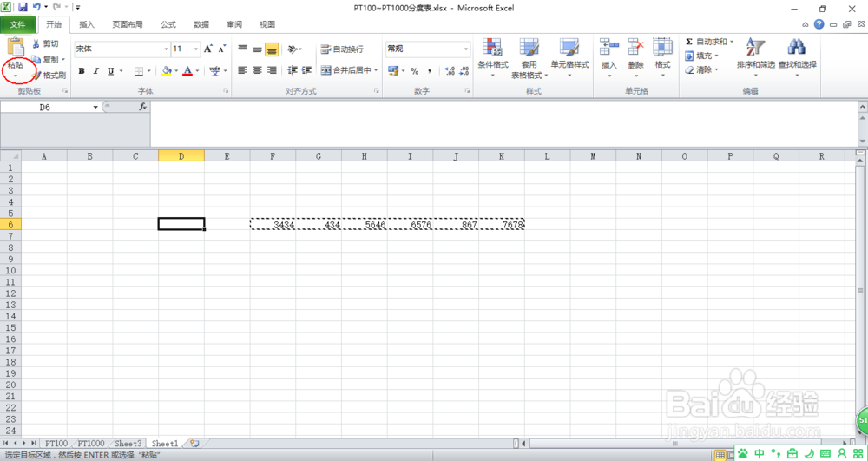Toggle bottom vertical alignment (highlighted)
868x461 pixels.
pos(271,49)
